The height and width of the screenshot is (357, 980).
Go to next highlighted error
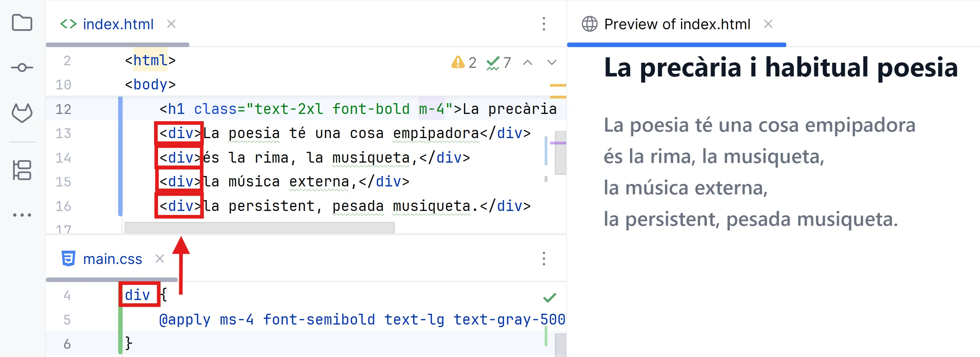(551, 62)
